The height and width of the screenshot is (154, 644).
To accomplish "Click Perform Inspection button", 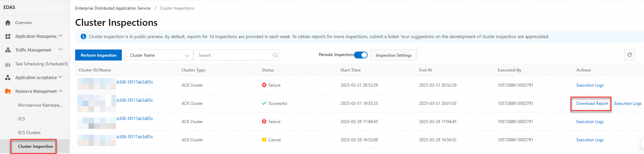I will (x=99, y=55).
